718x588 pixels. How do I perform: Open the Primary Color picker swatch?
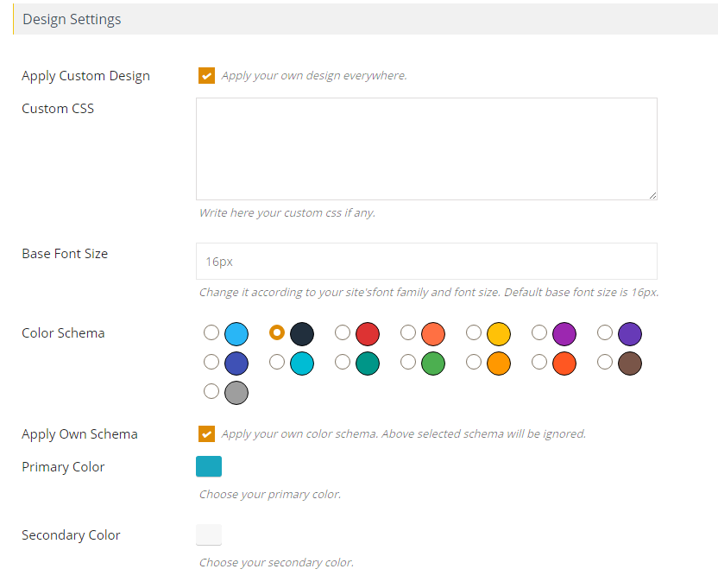209,466
